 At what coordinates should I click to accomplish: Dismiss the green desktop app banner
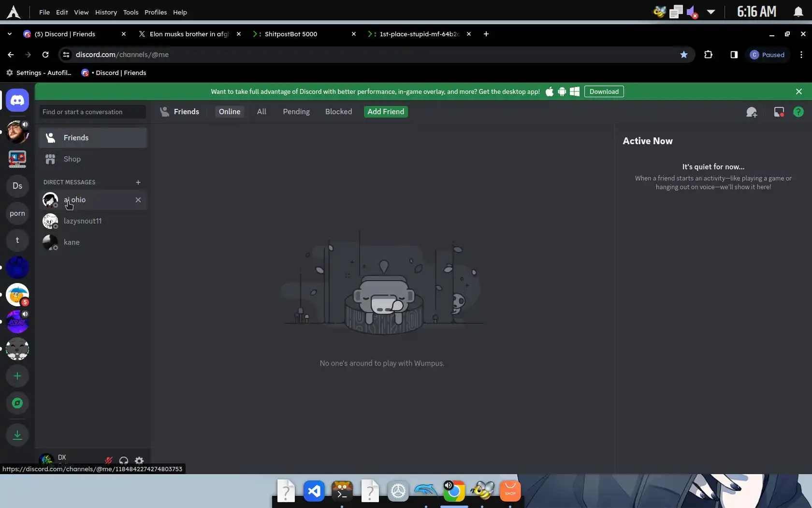[x=799, y=91]
